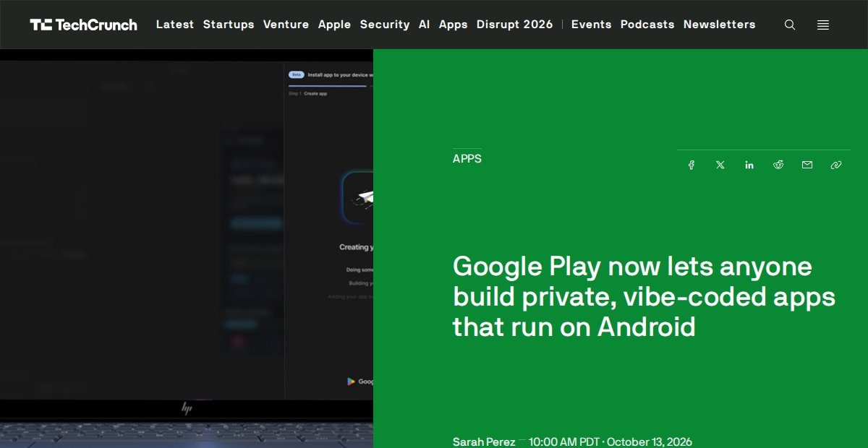Open the Startups nav item
The image size is (868, 448).
[x=229, y=25]
